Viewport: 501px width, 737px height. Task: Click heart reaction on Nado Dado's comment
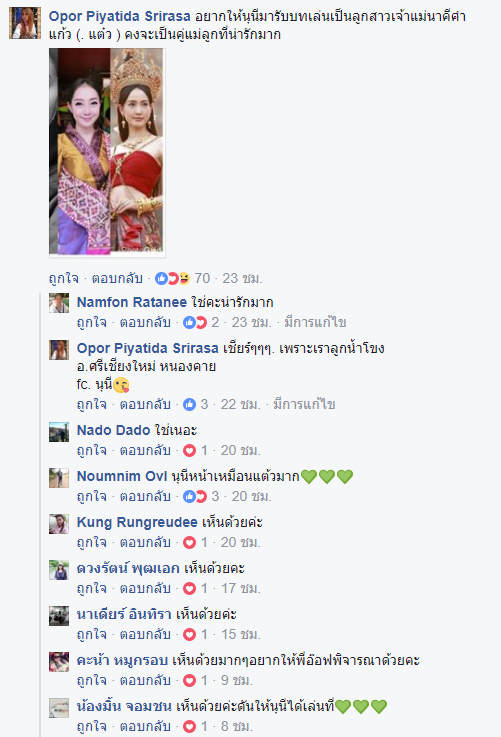[x=189, y=450]
